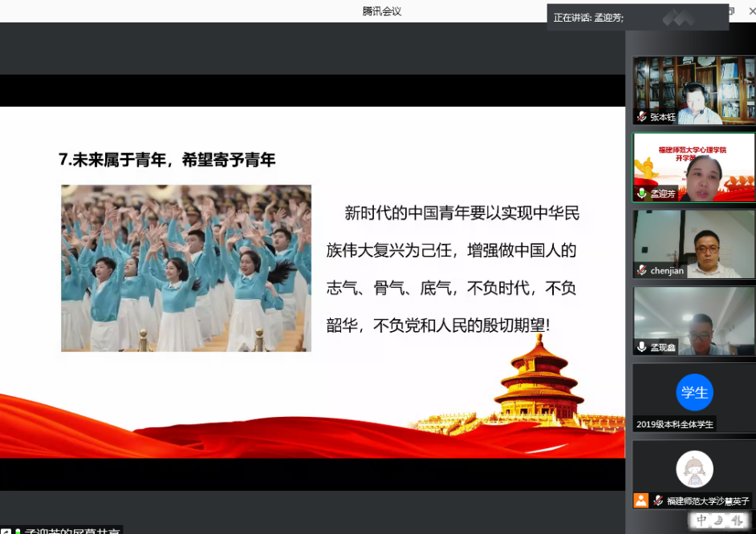Click the youth photo in shared slide
This screenshot has width=756, height=534.
click(186, 269)
